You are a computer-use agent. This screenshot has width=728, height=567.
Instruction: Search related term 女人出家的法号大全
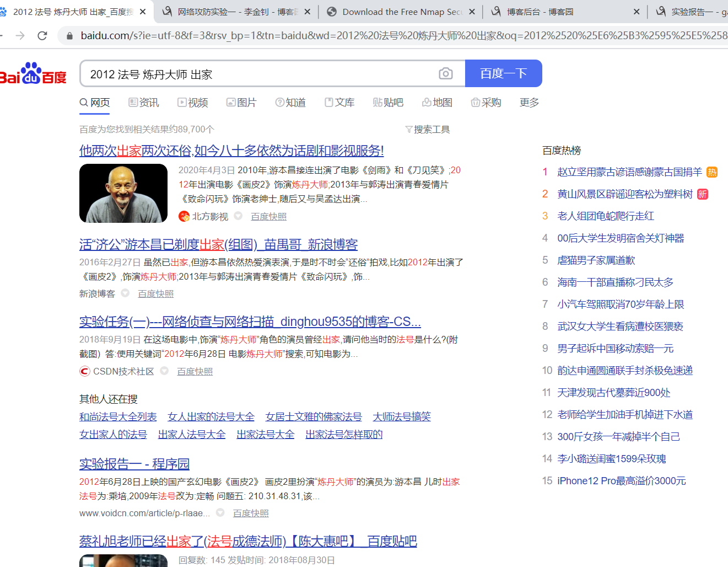pos(211,417)
